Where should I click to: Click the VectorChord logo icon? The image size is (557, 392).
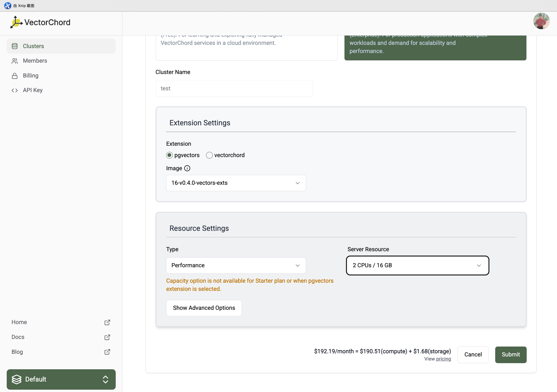point(16,22)
